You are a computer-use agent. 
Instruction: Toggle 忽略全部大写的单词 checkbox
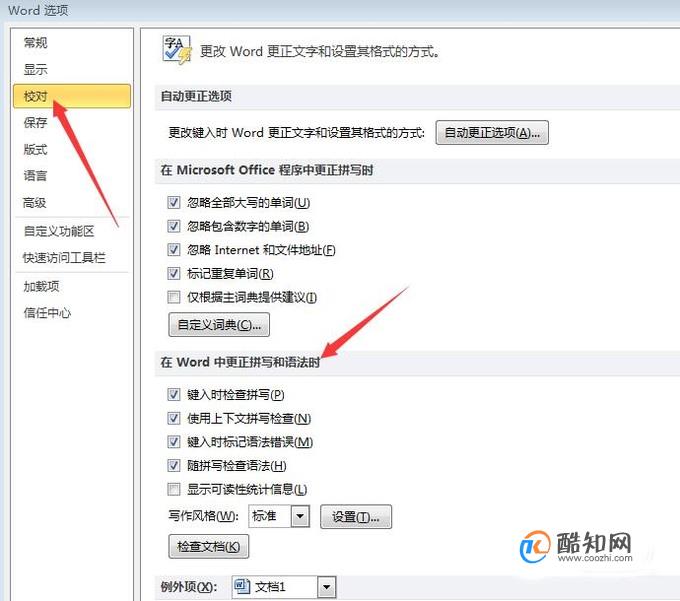pyautogui.click(x=173, y=203)
